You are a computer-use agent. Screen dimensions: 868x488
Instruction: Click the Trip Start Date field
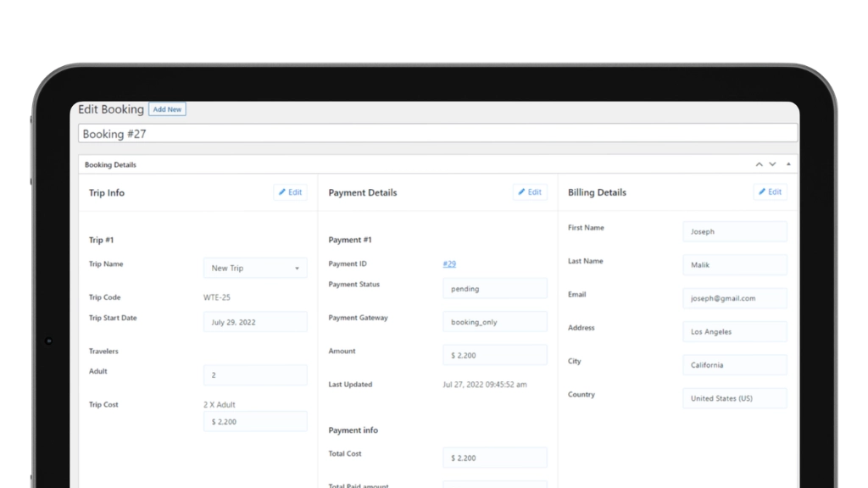[255, 322]
